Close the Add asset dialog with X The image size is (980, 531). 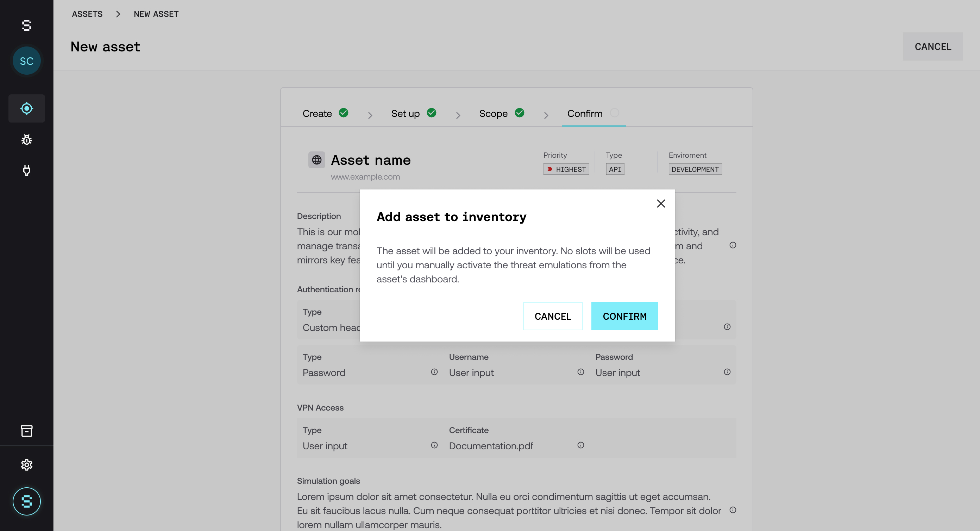[x=661, y=204]
